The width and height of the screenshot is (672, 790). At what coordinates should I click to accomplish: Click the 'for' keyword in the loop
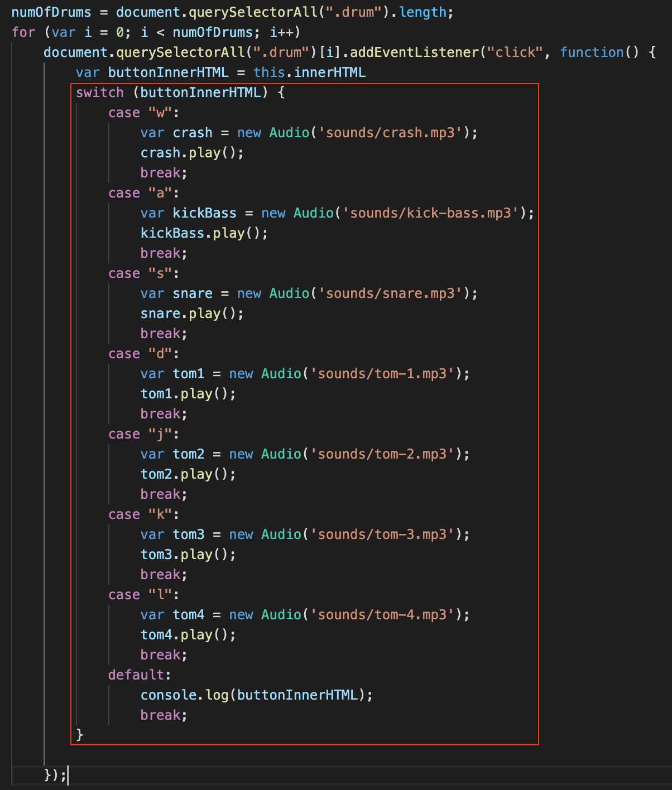(23, 32)
